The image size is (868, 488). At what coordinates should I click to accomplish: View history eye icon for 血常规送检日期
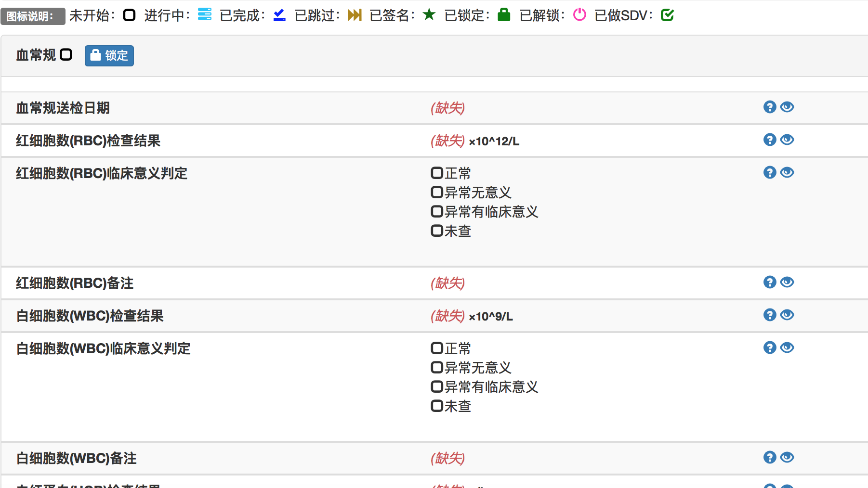pos(787,107)
